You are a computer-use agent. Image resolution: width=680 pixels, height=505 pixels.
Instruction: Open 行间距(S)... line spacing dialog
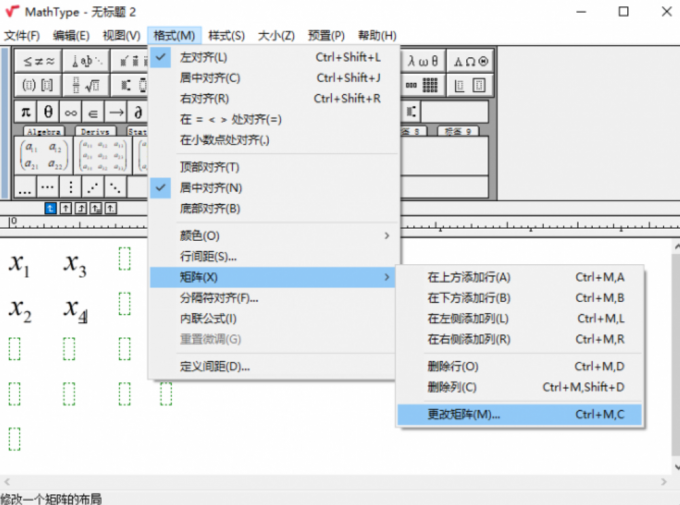pyautogui.click(x=272, y=256)
